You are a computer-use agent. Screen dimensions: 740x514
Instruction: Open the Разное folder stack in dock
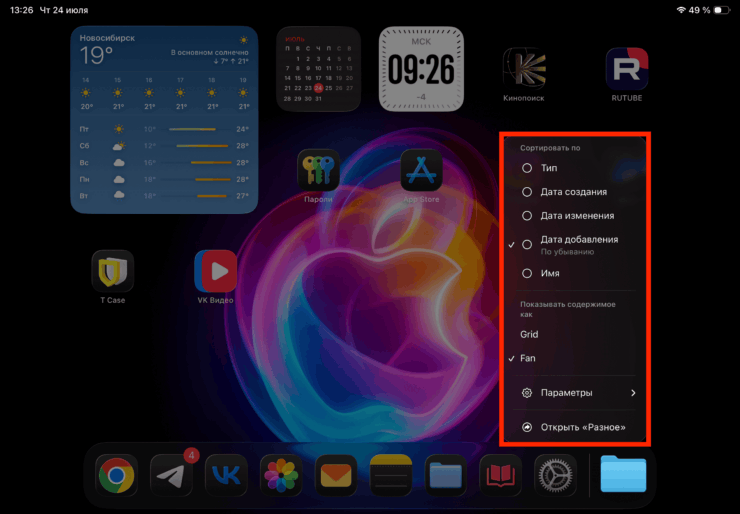click(623, 475)
